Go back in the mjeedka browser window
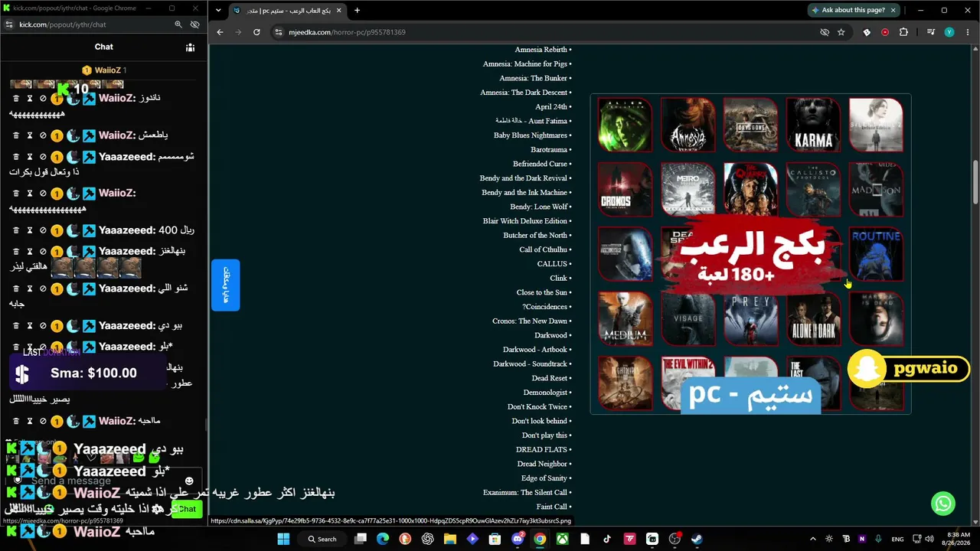Viewport: 980px width, 551px height. [220, 32]
